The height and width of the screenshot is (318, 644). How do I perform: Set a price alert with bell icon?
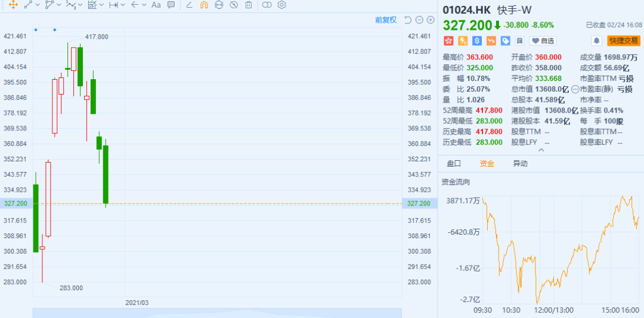tap(596, 40)
